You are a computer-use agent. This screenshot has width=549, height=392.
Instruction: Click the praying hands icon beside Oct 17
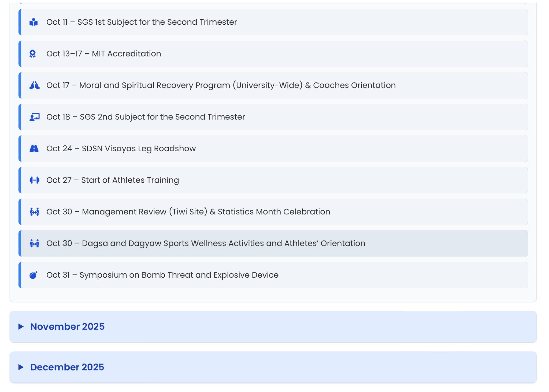tap(34, 85)
